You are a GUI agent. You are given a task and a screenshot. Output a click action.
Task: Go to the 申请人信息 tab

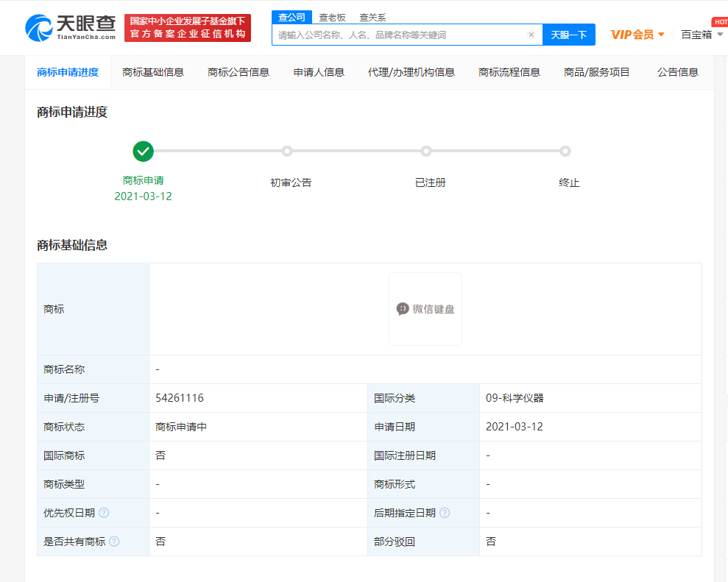point(319,72)
